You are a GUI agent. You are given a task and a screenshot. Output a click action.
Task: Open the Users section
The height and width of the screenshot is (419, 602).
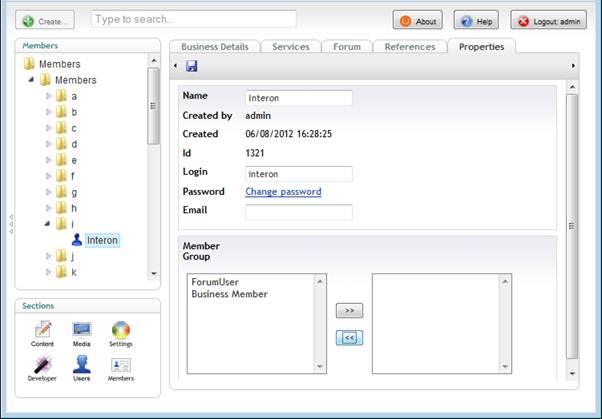[81, 368]
